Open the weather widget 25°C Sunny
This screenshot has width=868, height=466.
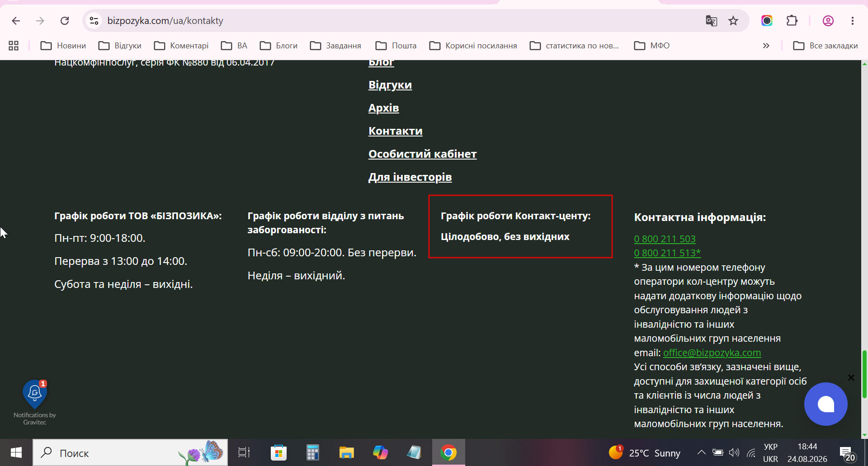click(x=645, y=452)
